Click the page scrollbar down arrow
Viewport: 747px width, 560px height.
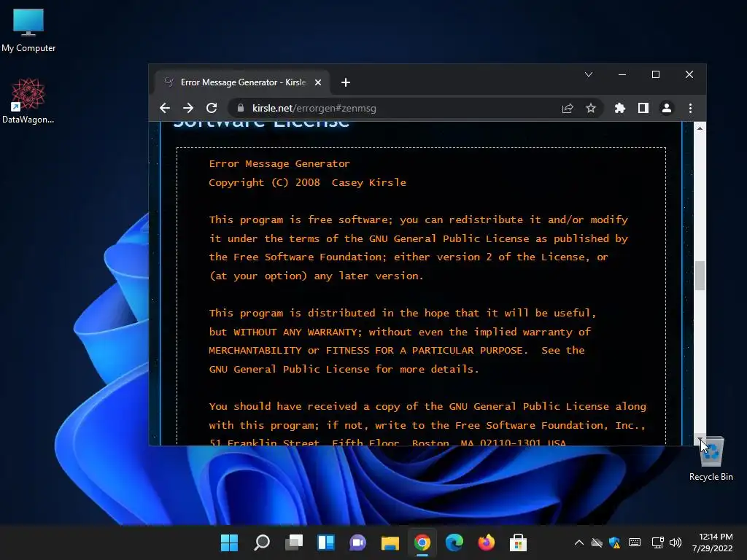pos(700,439)
